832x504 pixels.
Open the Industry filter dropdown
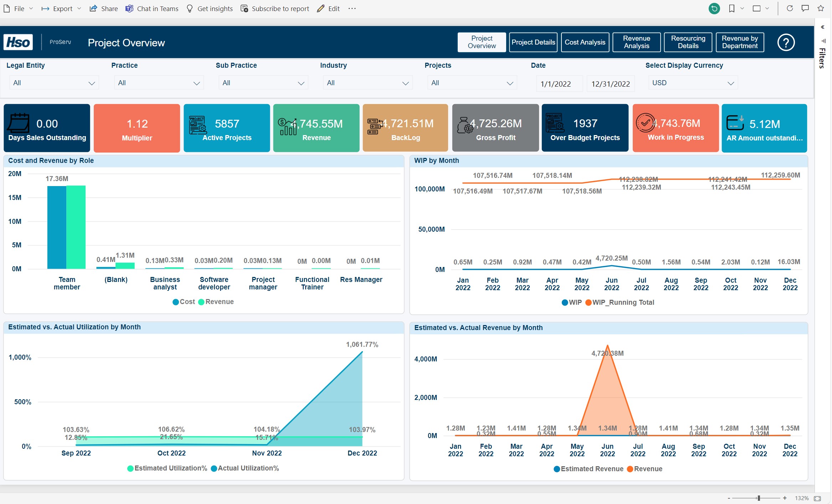pyautogui.click(x=367, y=83)
